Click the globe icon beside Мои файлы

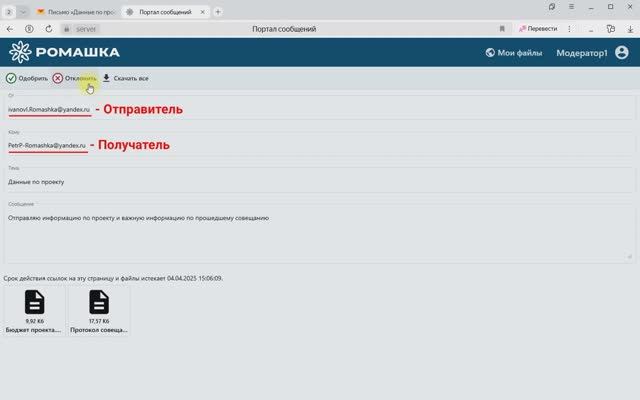[490, 53]
